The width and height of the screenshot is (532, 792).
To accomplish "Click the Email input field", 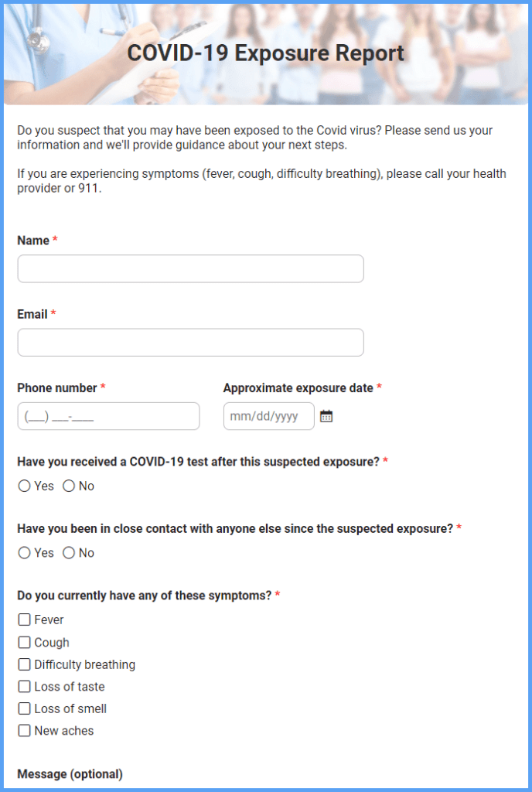I will point(190,342).
